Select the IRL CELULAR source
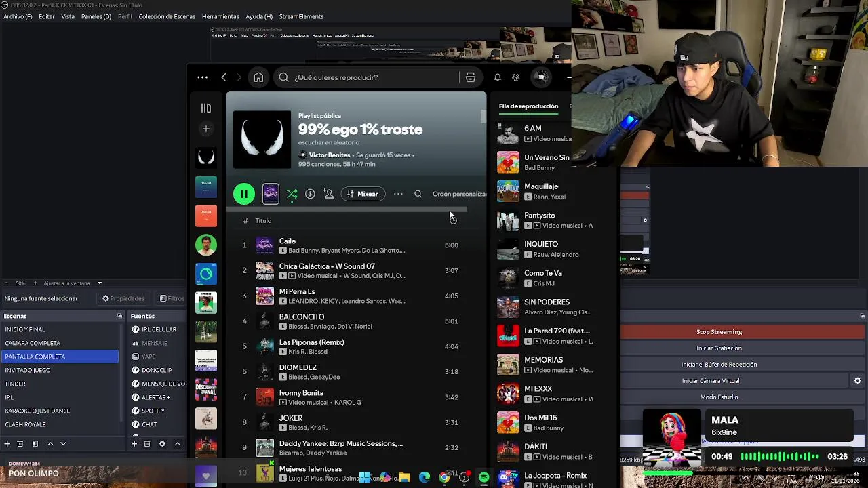Screen dimensions: 868x488 click(x=159, y=329)
